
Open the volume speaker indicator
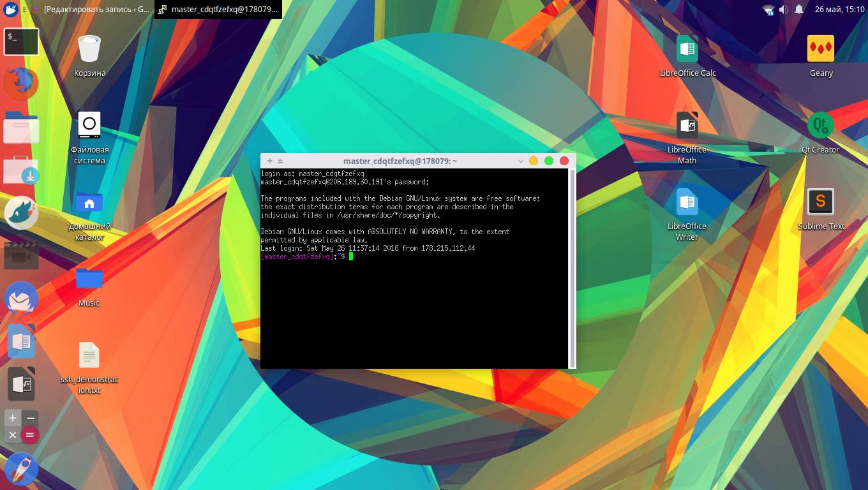784,10
